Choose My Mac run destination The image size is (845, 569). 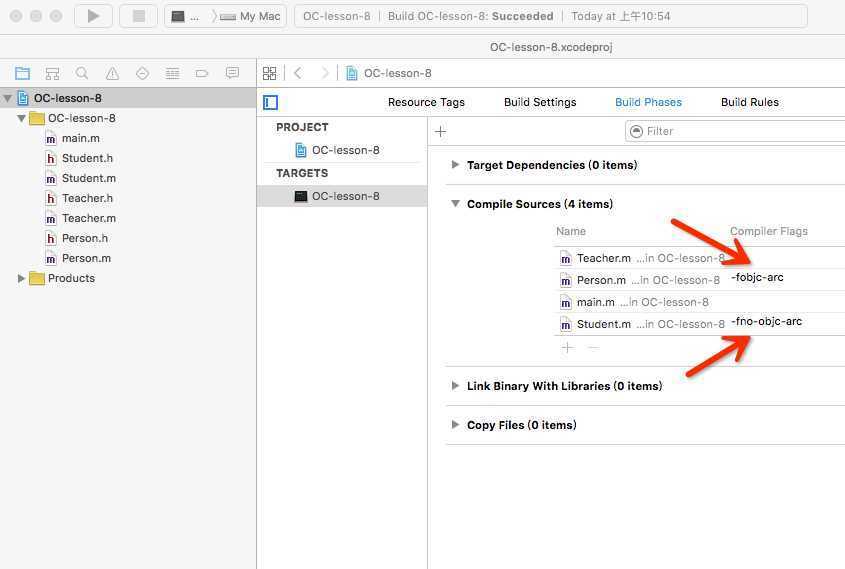tap(250, 17)
